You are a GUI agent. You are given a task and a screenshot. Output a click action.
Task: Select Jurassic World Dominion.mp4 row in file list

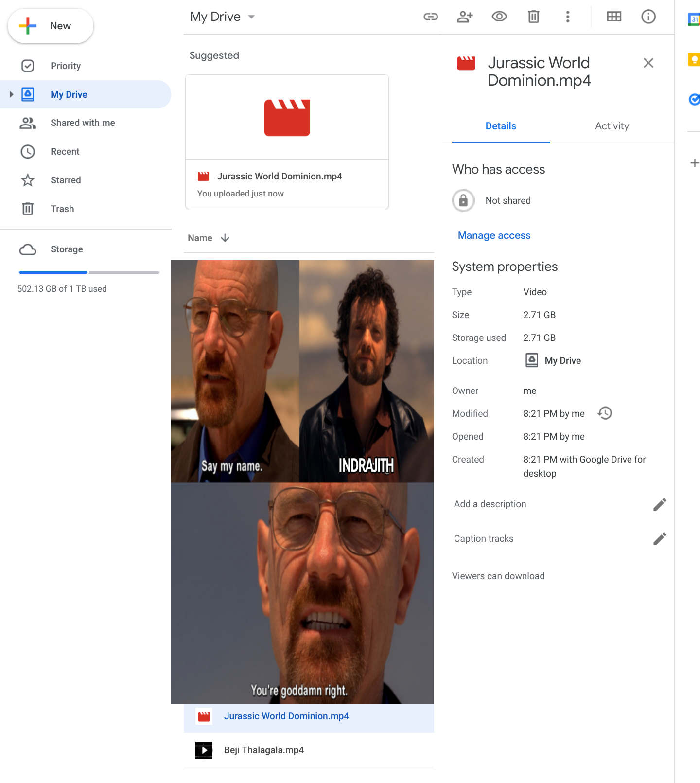click(309, 716)
